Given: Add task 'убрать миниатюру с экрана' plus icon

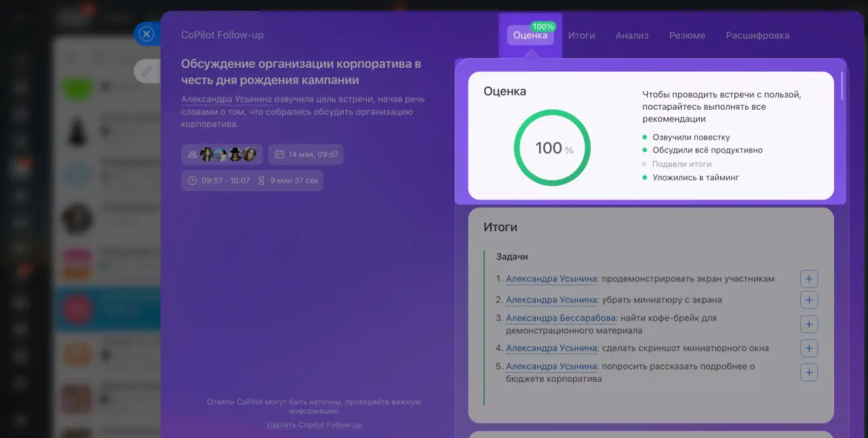Looking at the screenshot, I should [809, 300].
